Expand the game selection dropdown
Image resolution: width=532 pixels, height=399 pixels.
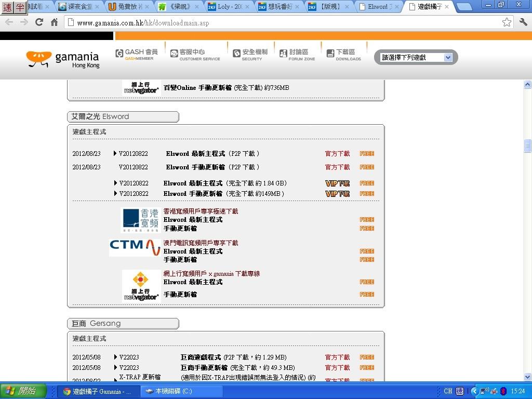[448, 58]
